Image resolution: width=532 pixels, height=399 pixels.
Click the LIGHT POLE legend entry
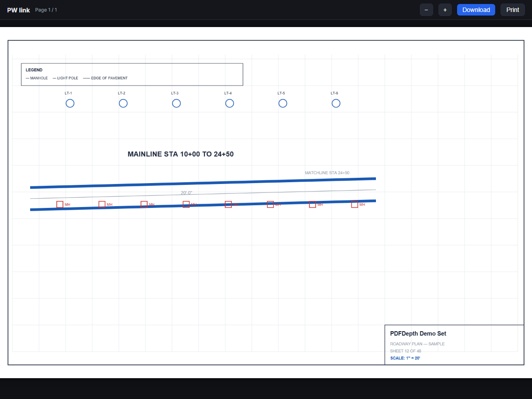[65, 78]
